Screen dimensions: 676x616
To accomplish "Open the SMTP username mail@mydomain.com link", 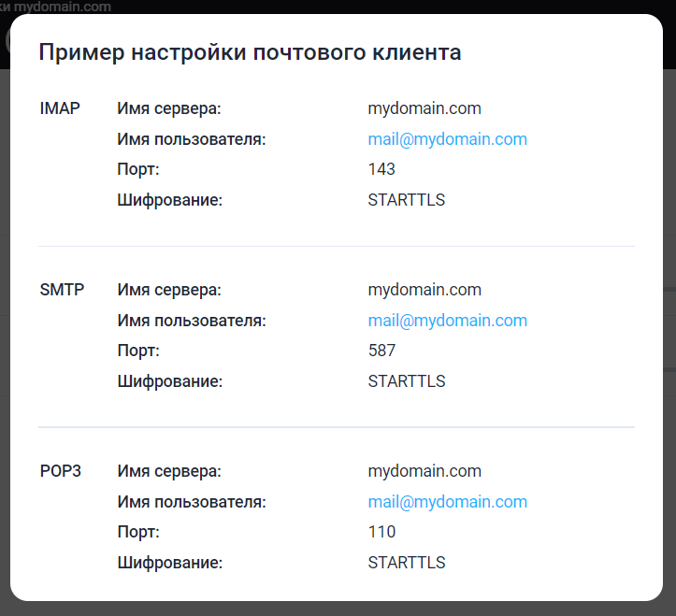I will [447, 321].
